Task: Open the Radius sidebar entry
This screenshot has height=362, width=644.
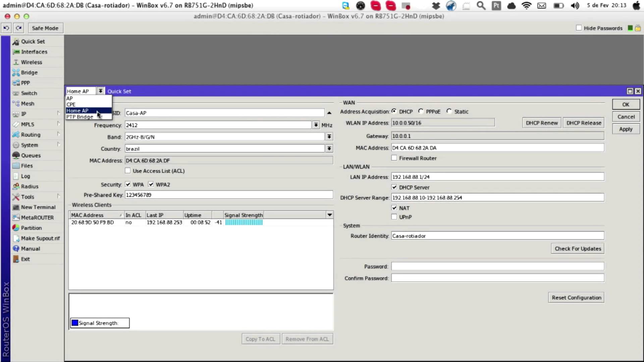Action: (30, 186)
